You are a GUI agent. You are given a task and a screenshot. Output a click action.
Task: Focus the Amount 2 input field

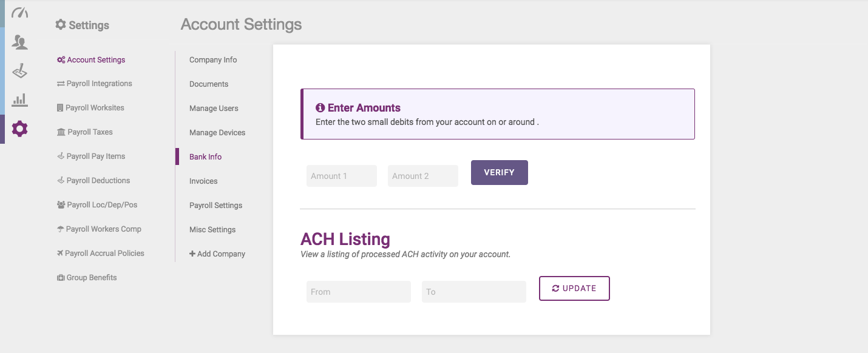423,176
